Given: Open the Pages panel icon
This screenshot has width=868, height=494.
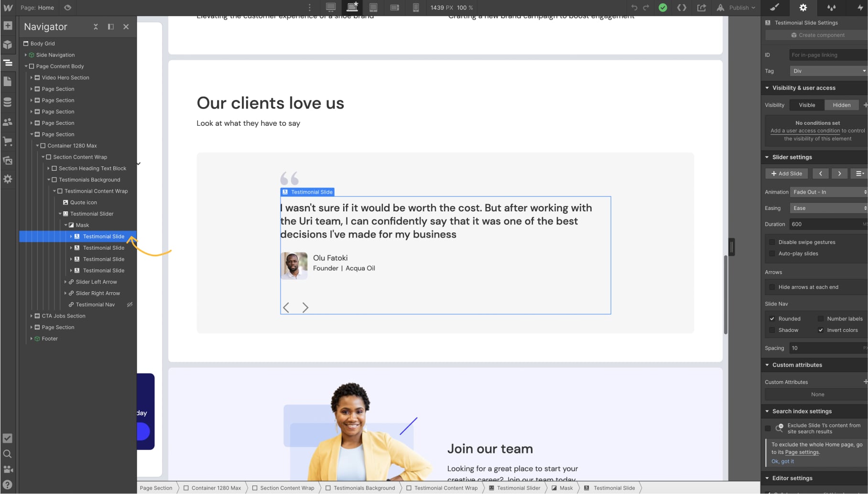Looking at the screenshot, I should coord(8,82).
